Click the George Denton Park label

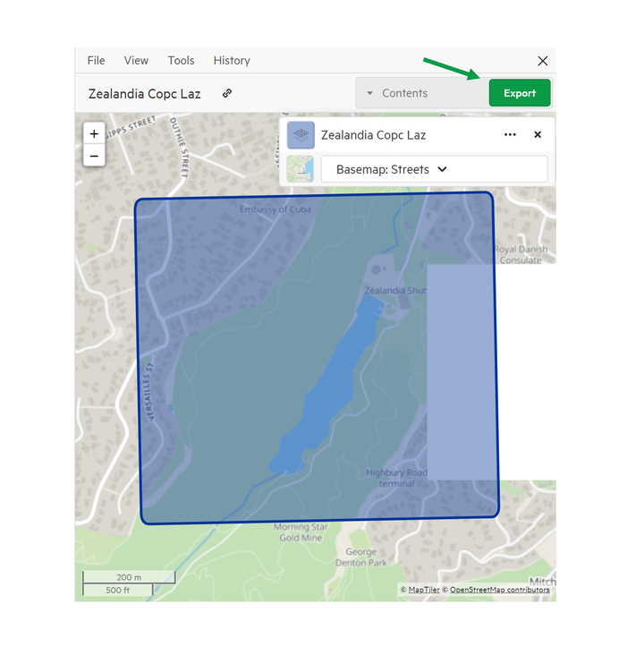(x=360, y=557)
